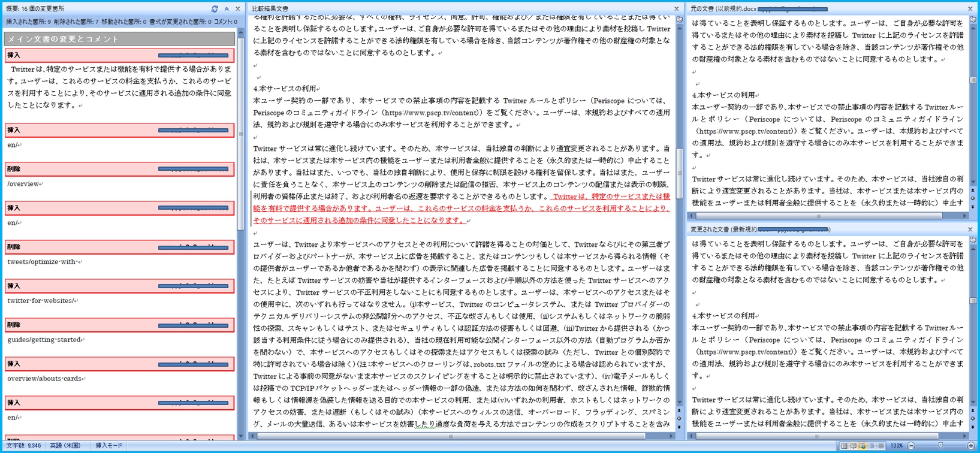Click '4.本サービスの利用' heading in 元の文書
Image resolution: width=980 pixels, height=453 pixels.
724,95
